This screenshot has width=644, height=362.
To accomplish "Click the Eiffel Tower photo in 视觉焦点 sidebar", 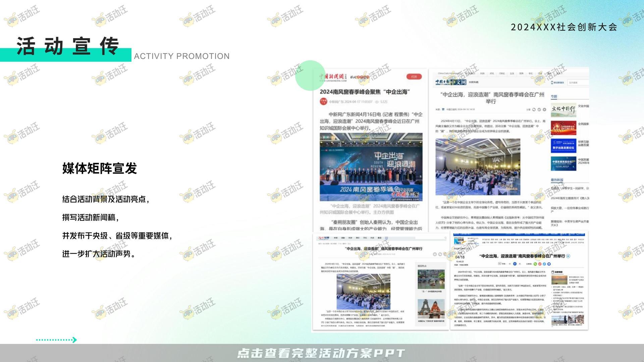I will tap(431, 308).
